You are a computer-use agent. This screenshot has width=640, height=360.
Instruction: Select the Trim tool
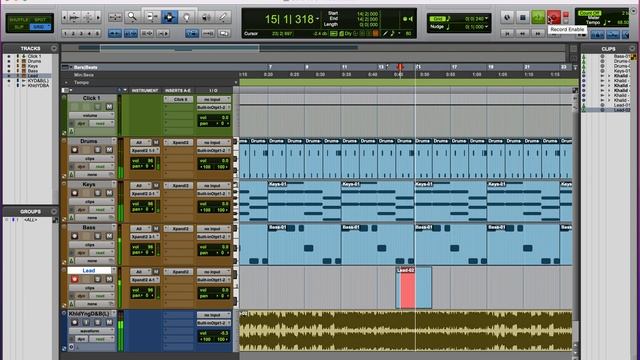click(x=152, y=17)
